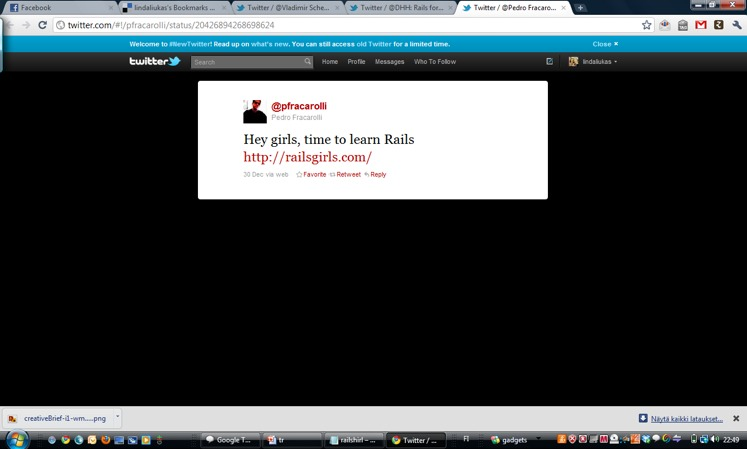Viewport: 747px width, 449px height.
Task: Click the browser address bar
Action: coord(353,25)
